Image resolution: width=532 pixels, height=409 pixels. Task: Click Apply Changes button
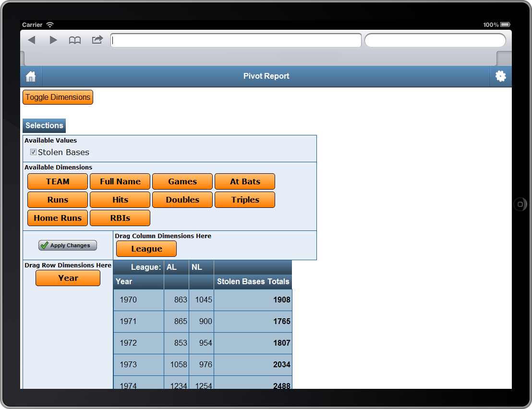(68, 245)
